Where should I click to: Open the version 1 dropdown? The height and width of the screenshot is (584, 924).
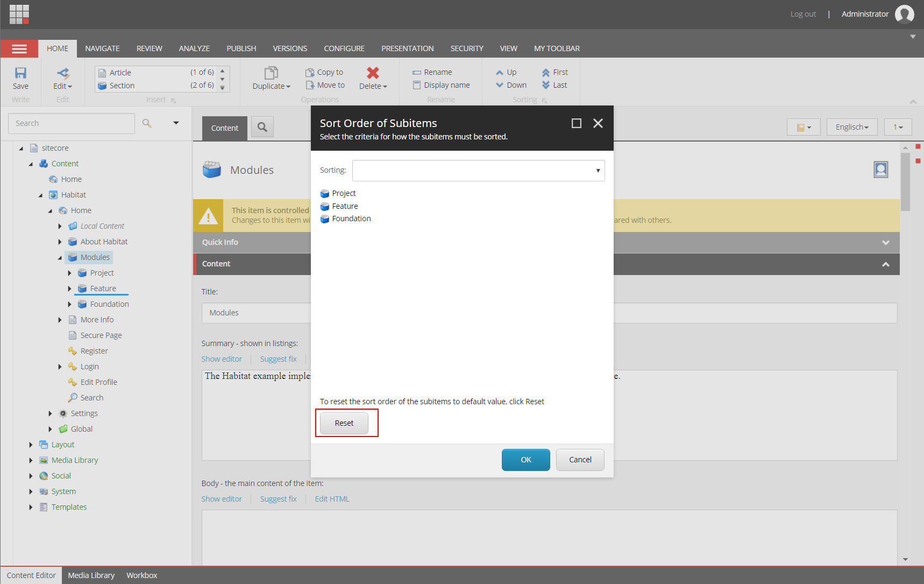pos(898,127)
